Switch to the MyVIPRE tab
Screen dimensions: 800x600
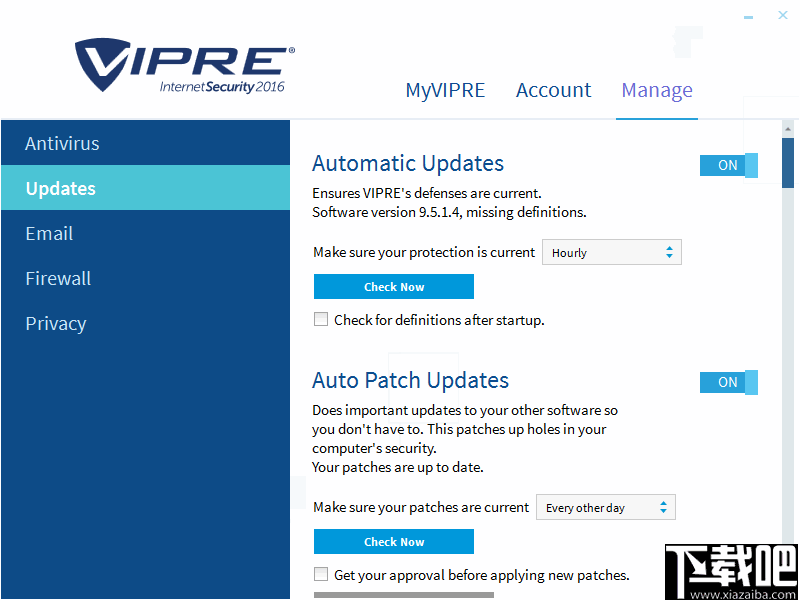click(445, 90)
